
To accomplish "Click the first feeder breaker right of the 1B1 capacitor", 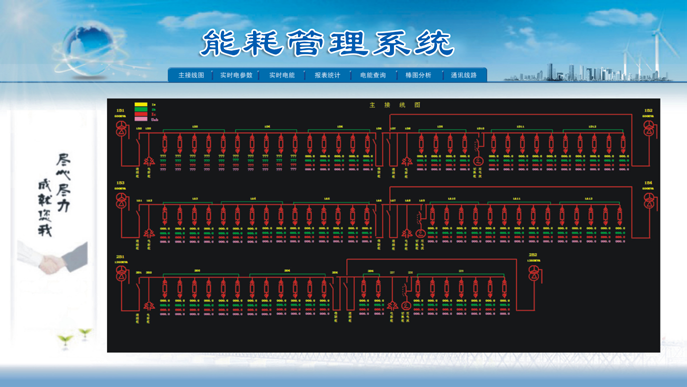I will pos(165,143).
